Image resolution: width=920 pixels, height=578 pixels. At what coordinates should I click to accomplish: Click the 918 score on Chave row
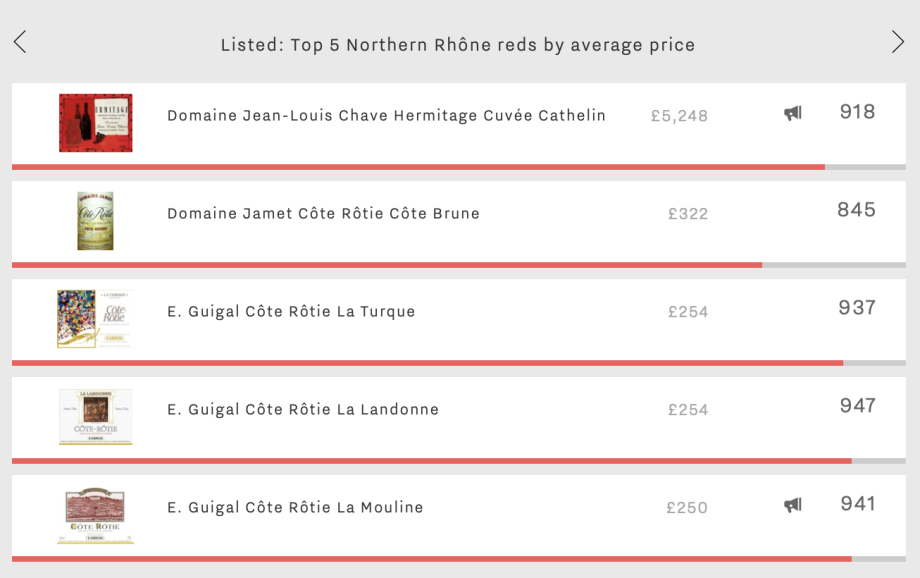(x=857, y=111)
